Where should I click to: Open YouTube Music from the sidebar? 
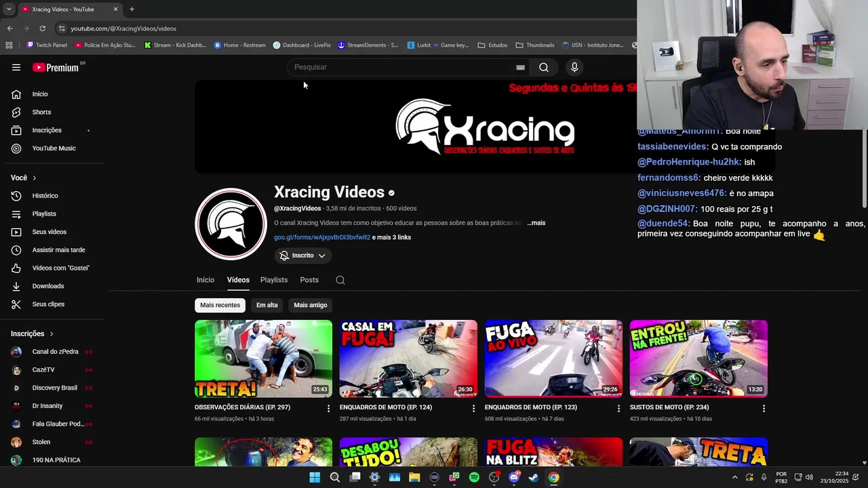click(x=54, y=148)
